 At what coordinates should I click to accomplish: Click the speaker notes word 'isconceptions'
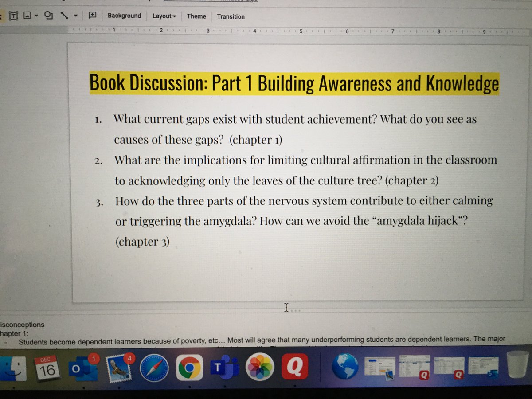(22, 325)
